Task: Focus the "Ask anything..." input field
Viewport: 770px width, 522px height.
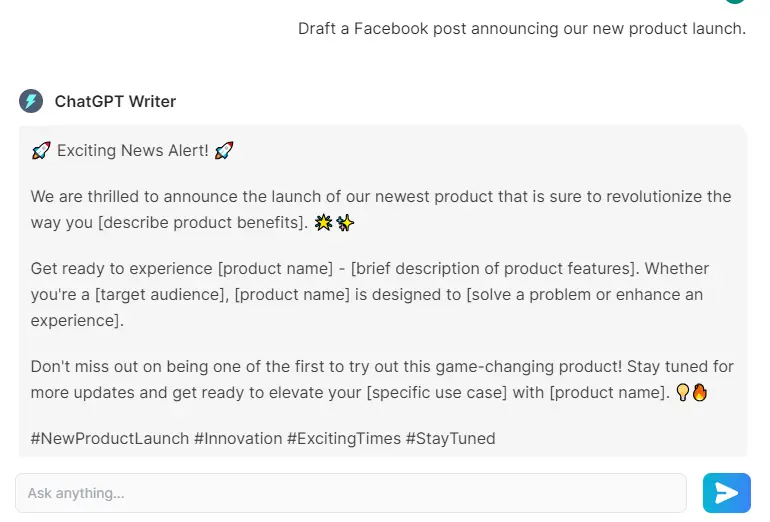Action: coord(350,493)
